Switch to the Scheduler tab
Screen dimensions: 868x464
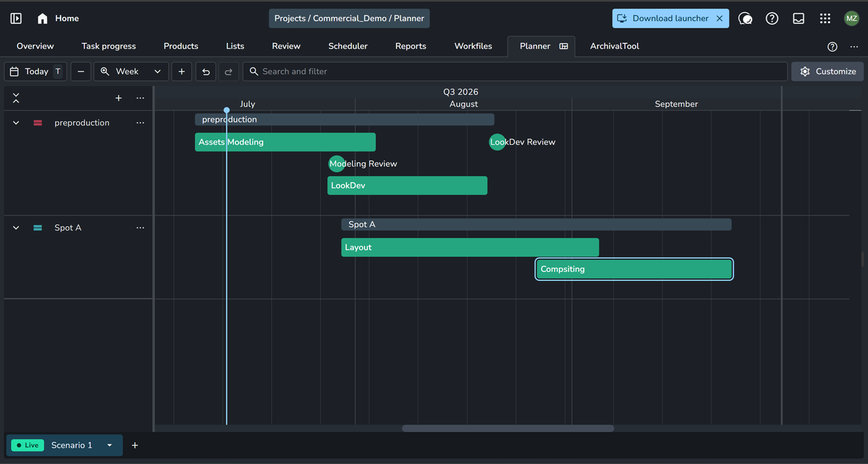tap(348, 46)
